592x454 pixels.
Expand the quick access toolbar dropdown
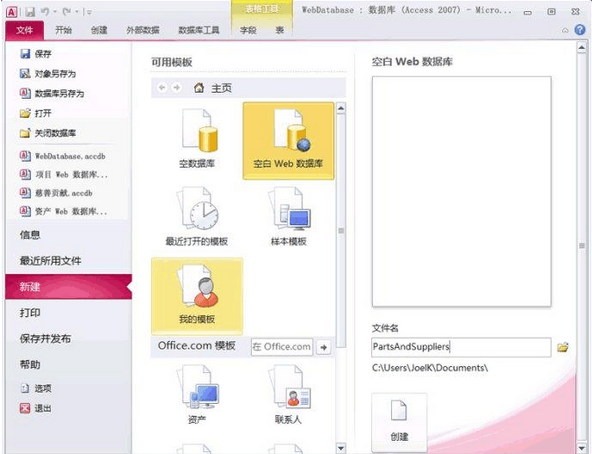pos(89,12)
